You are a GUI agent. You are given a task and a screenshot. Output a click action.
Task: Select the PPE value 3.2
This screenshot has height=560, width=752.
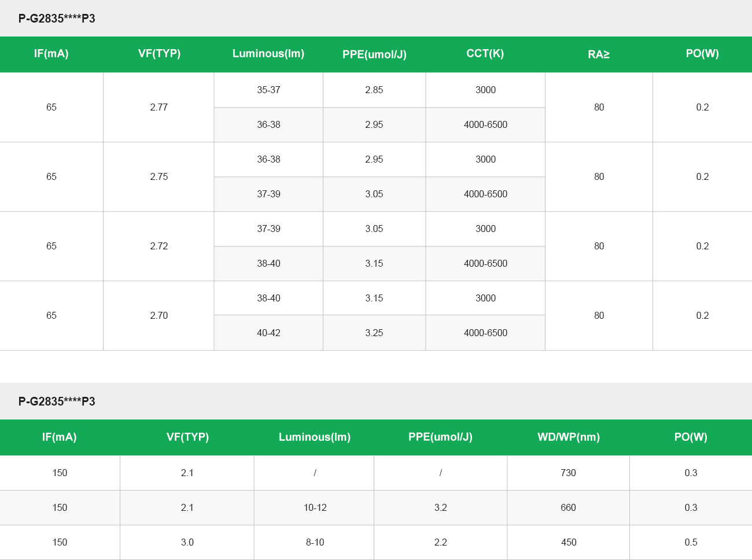tap(440, 507)
